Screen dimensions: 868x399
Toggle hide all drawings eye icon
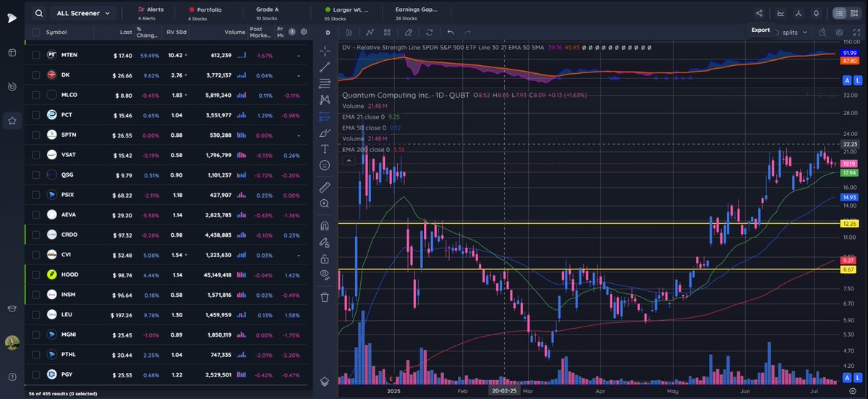pos(325,274)
